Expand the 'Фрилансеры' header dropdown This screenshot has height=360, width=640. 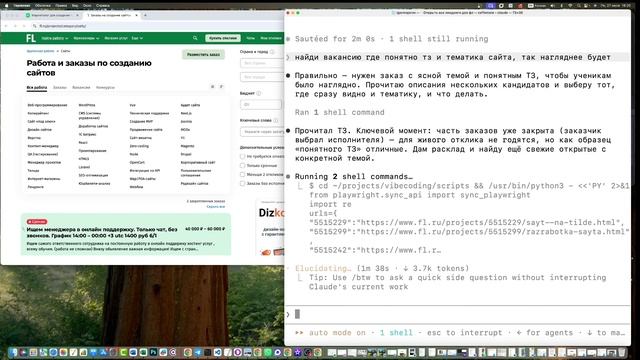click(x=86, y=38)
